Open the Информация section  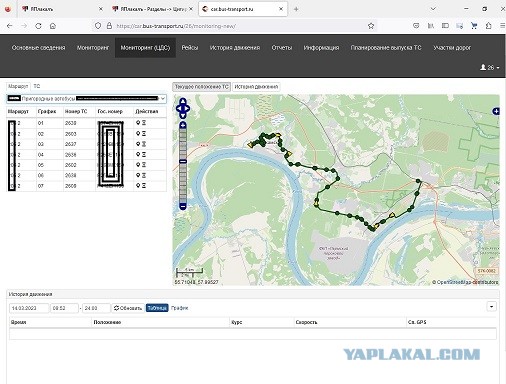[321, 48]
